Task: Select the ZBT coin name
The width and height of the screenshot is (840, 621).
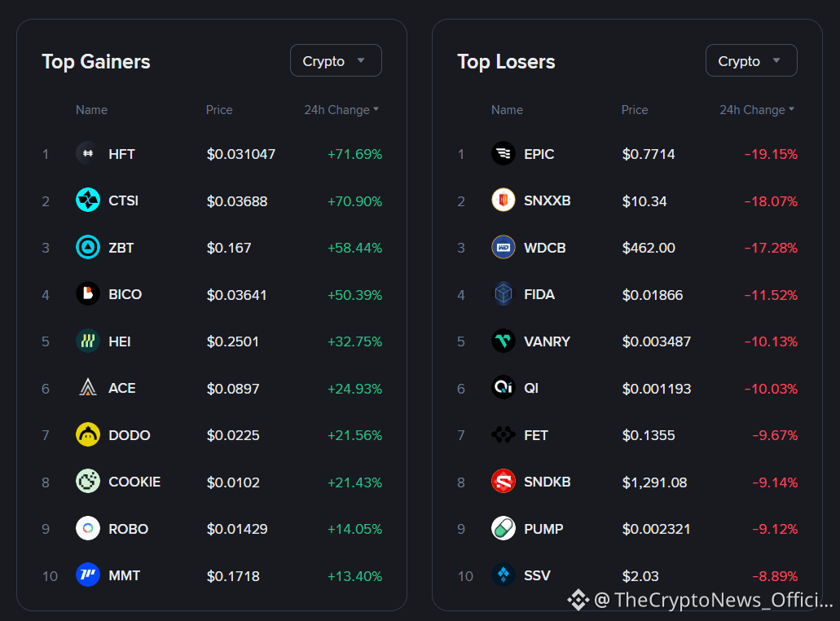Action: point(121,248)
